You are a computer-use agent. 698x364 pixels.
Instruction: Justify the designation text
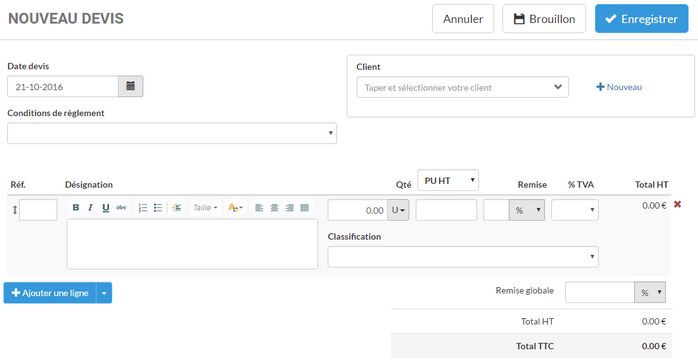304,208
